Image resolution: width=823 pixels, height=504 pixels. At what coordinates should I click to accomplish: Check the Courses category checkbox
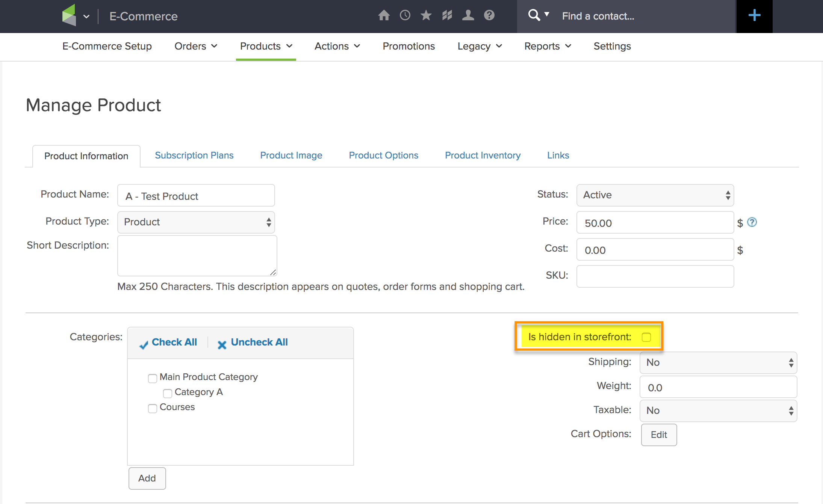click(x=153, y=408)
